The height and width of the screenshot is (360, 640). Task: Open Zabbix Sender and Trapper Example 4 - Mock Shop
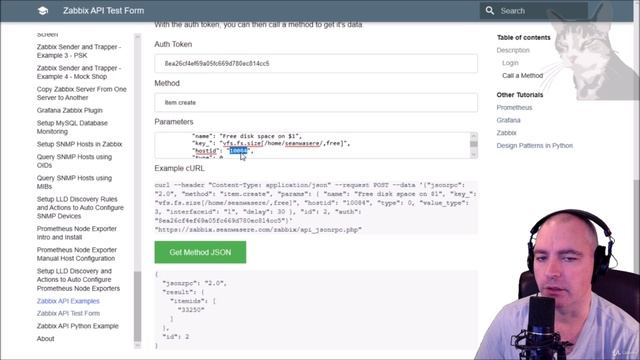(x=79, y=72)
